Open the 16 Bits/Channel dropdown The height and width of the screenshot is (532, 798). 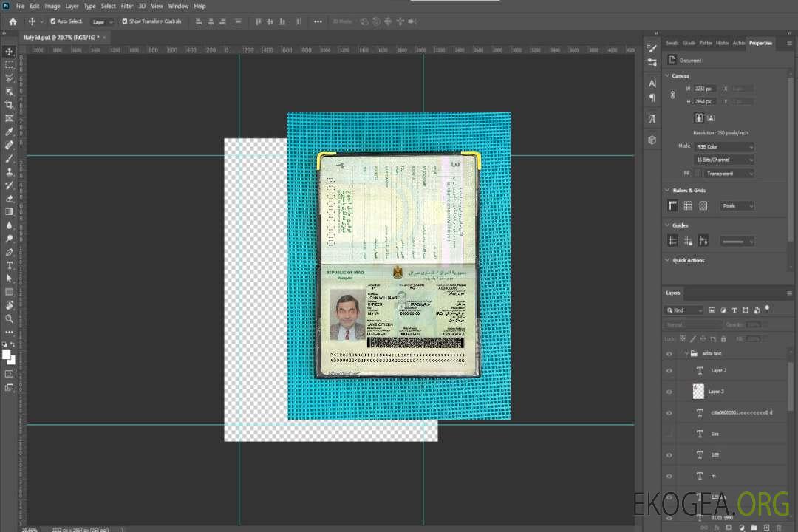coord(723,160)
